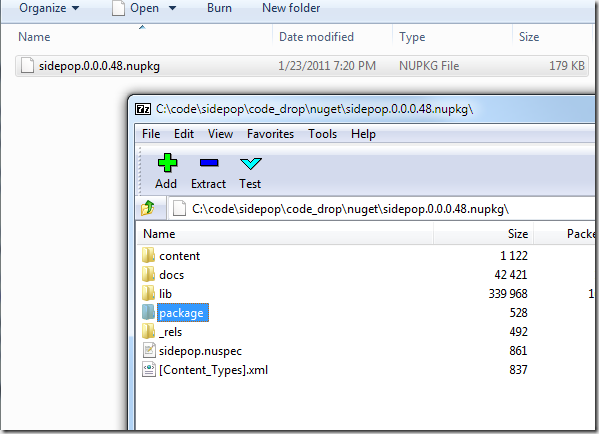
Task: Click the 7z icon in the window title bar
Action: coord(143,109)
